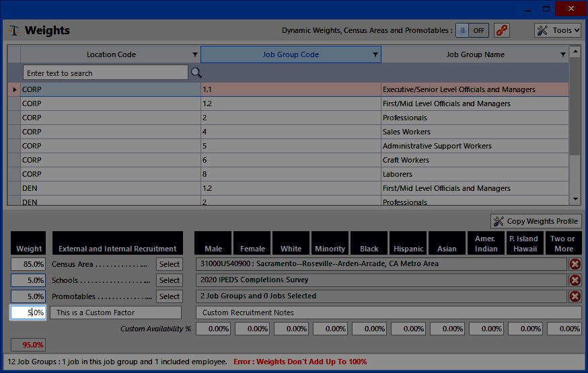Clear the Schools row using red X
The height and width of the screenshot is (373, 588).
[x=575, y=280]
